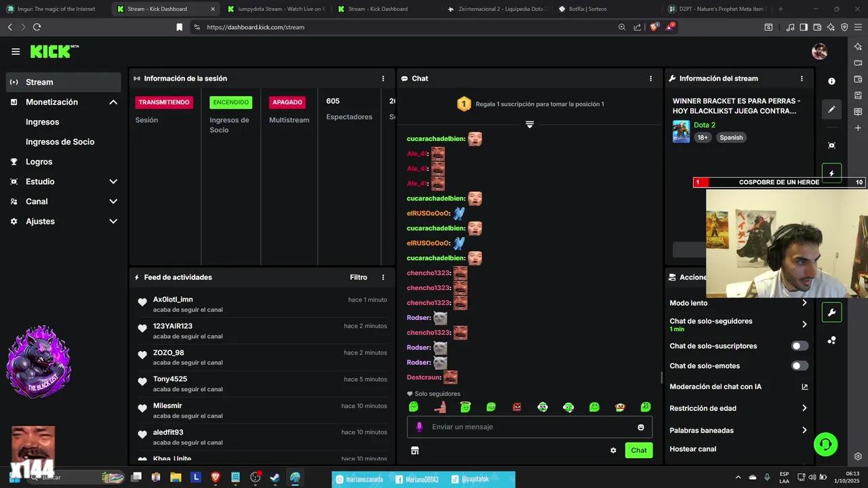868x488 pixels.
Task: Click the Kick logo
Action: coord(54,52)
